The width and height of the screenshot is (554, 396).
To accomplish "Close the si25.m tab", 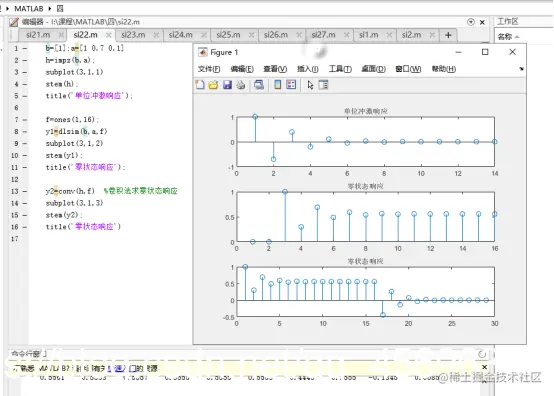I will pos(251,35).
